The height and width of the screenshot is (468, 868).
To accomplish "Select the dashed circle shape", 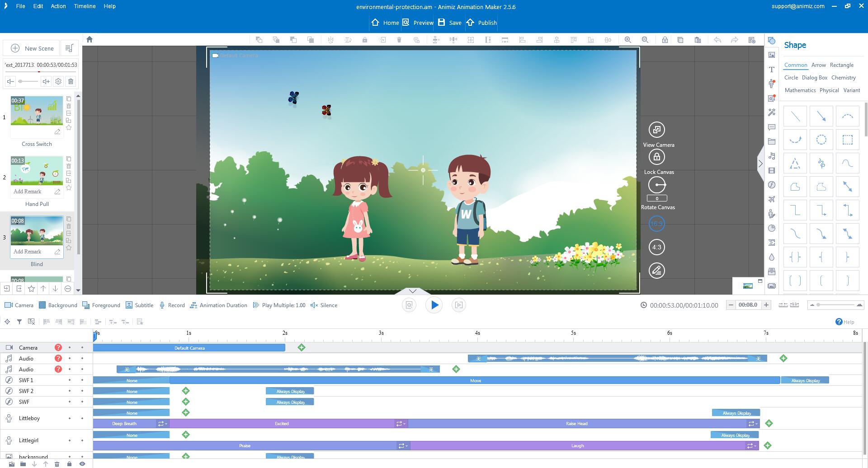I will [x=821, y=140].
